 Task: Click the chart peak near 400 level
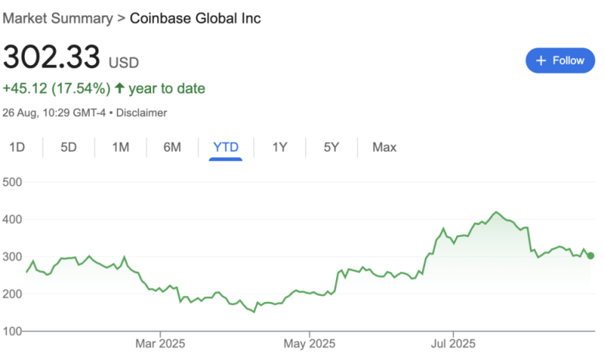[496, 212]
